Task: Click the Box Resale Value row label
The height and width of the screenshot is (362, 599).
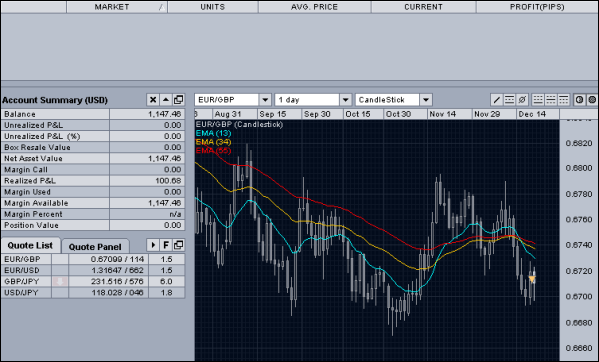Action: coord(37,147)
